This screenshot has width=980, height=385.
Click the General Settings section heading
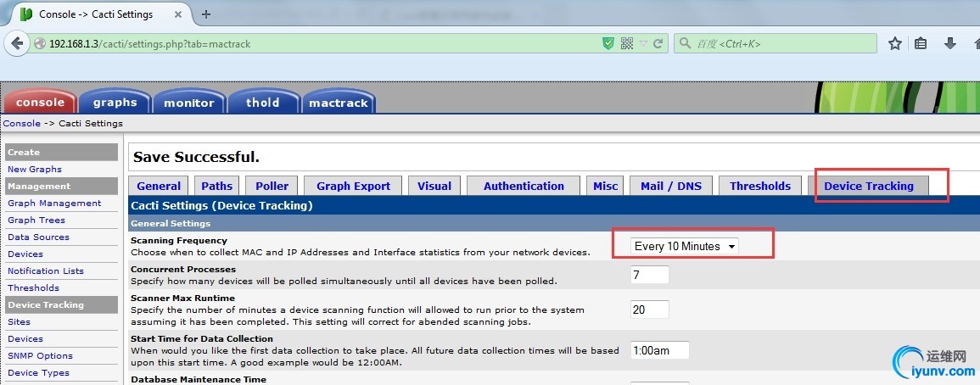(171, 223)
